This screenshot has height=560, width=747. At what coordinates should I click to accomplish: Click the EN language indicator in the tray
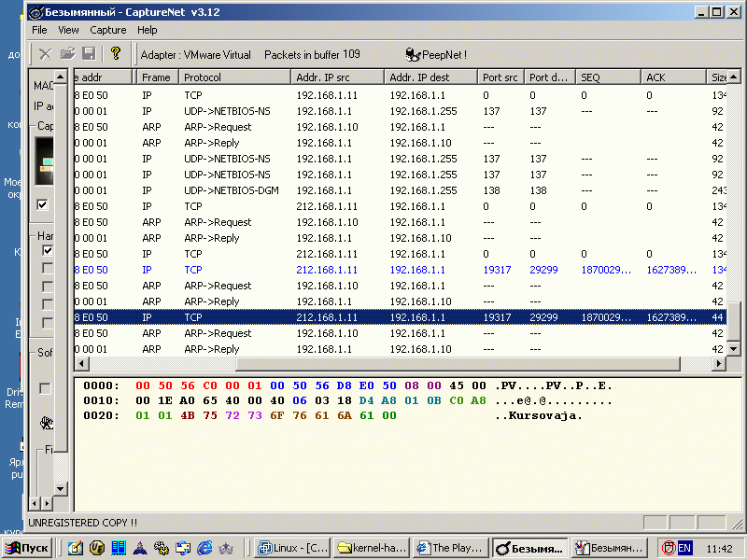[x=684, y=548]
